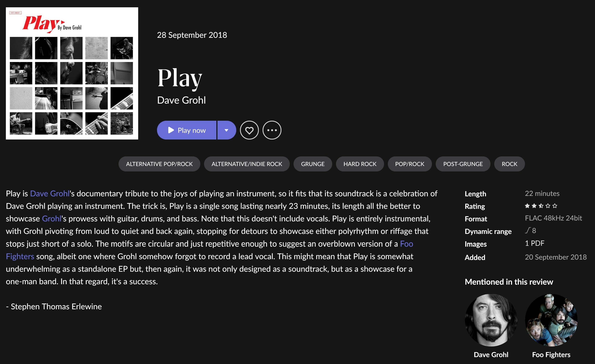
Task: Open the Foo Fighters link in review
Action: 407,244
